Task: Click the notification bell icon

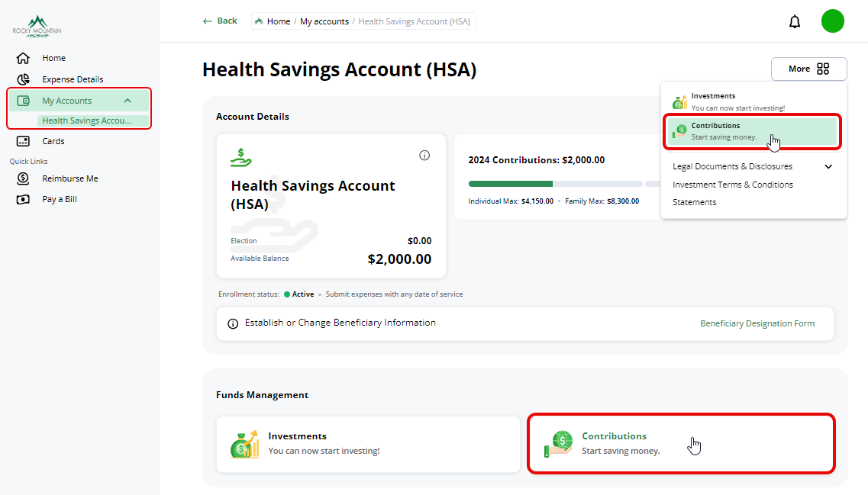Action: tap(795, 21)
